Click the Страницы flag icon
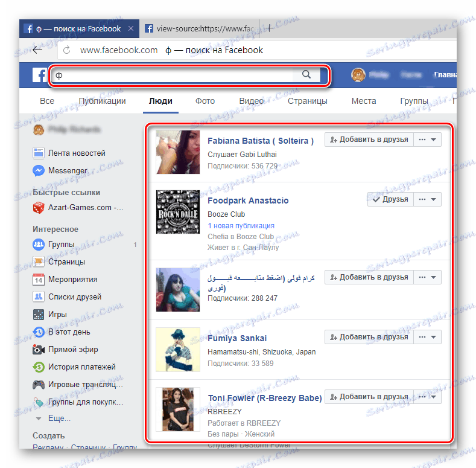Viewport: 476px width, 468px height. click(x=39, y=262)
